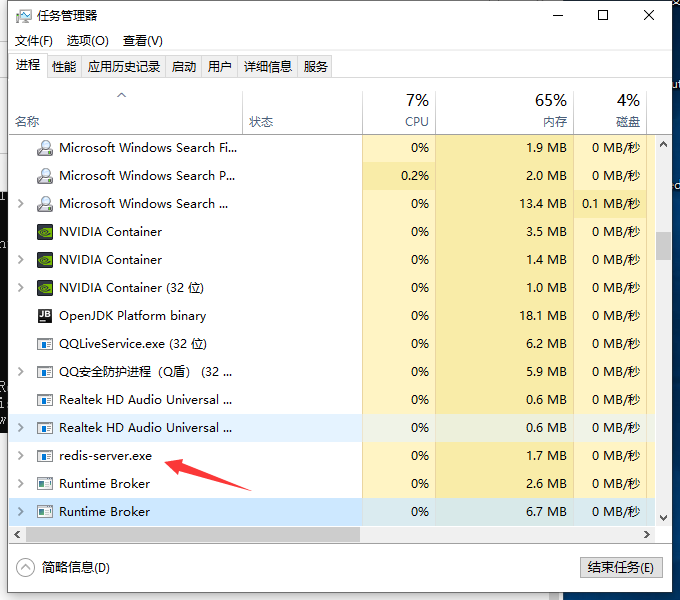The height and width of the screenshot is (600, 680).
Task: Sort by the 磁盘 column header
Action: [x=610, y=112]
